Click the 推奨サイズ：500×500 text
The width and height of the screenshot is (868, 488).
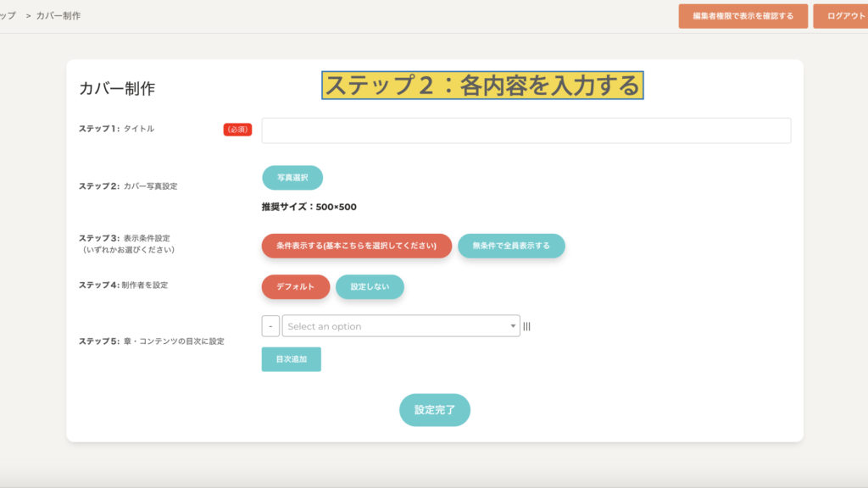pyautogui.click(x=309, y=207)
